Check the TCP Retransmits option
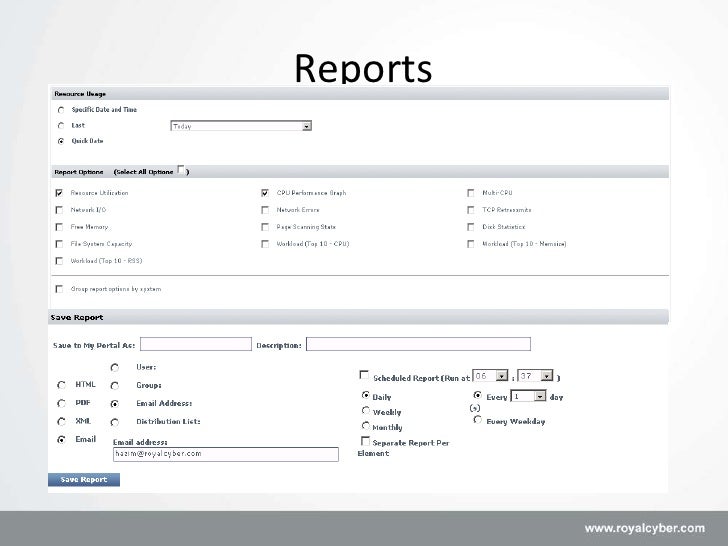This screenshot has width=728, height=546. point(471,210)
